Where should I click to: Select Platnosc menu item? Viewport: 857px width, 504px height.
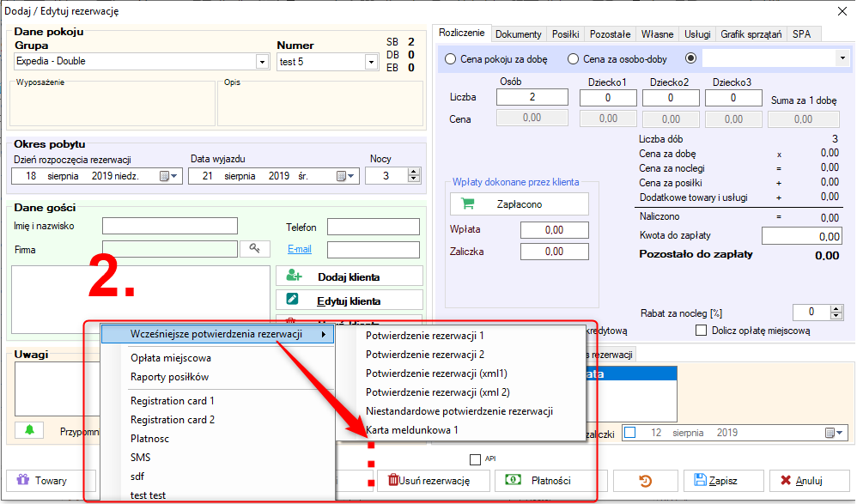pyautogui.click(x=217, y=439)
